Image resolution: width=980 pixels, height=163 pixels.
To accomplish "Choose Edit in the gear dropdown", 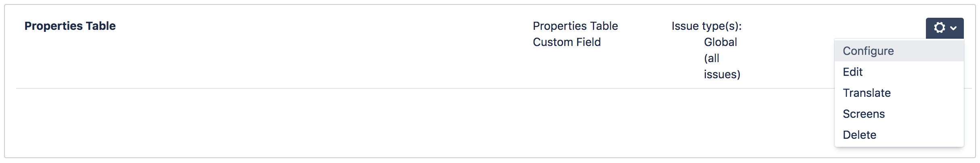I will (x=852, y=72).
